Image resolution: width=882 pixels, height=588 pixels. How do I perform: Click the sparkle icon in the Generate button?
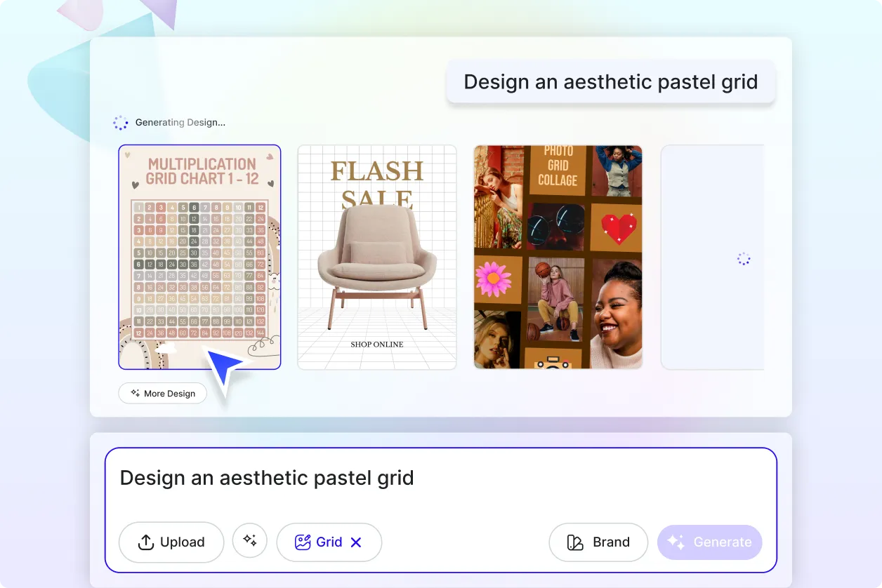point(676,542)
